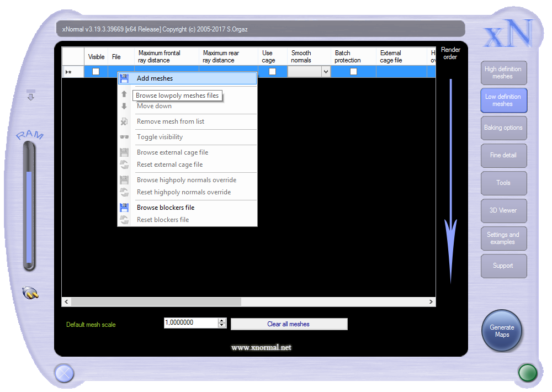The height and width of the screenshot is (392, 552).
Task: Select Add meshes from the context menu
Action: pos(155,78)
